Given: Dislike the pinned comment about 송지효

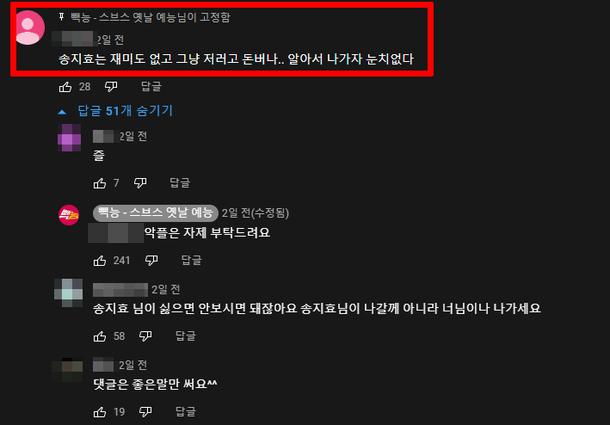Looking at the screenshot, I should pyautogui.click(x=111, y=87).
